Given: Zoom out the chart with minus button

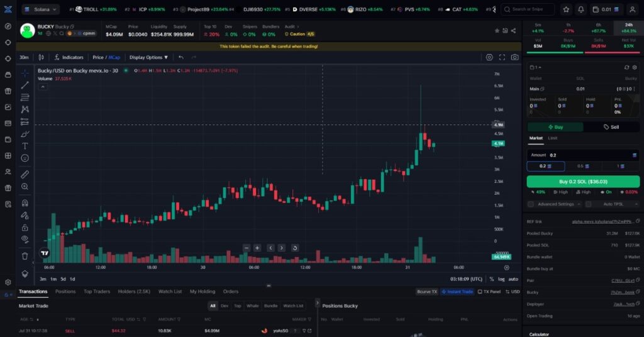Looking at the screenshot, I should (x=247, y=248).
